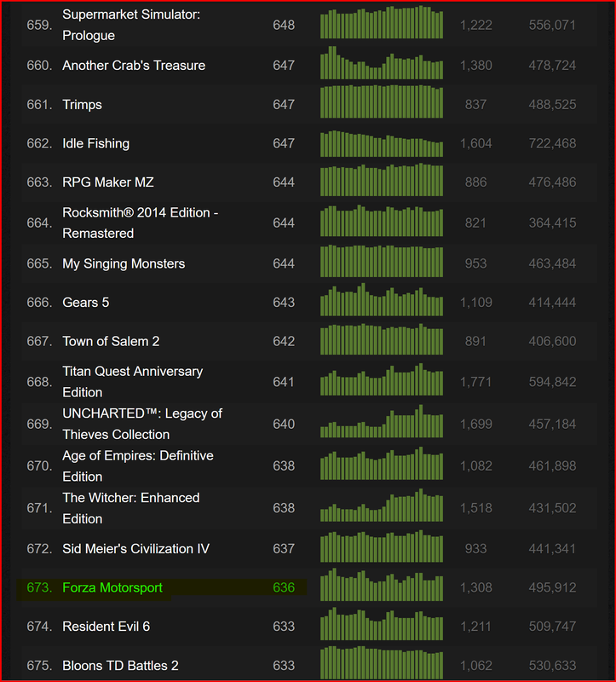The width and height of the screenshot is (616, 682).
Task: Select rank number 659.
Action: 39,25
